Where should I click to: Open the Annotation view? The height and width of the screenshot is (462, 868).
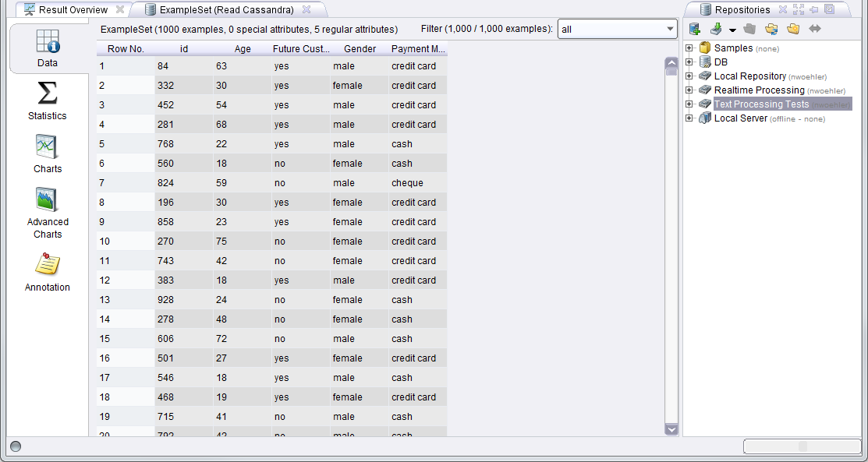coord(48,272)
